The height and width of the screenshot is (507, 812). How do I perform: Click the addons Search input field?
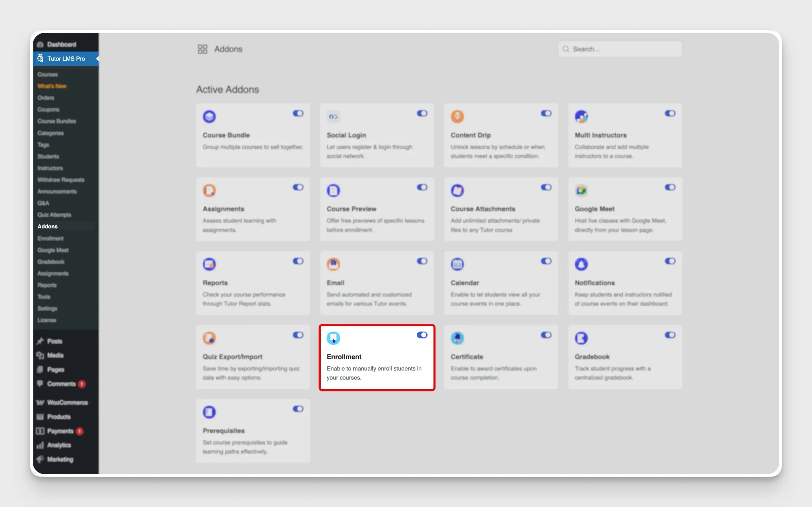(620, 49)
